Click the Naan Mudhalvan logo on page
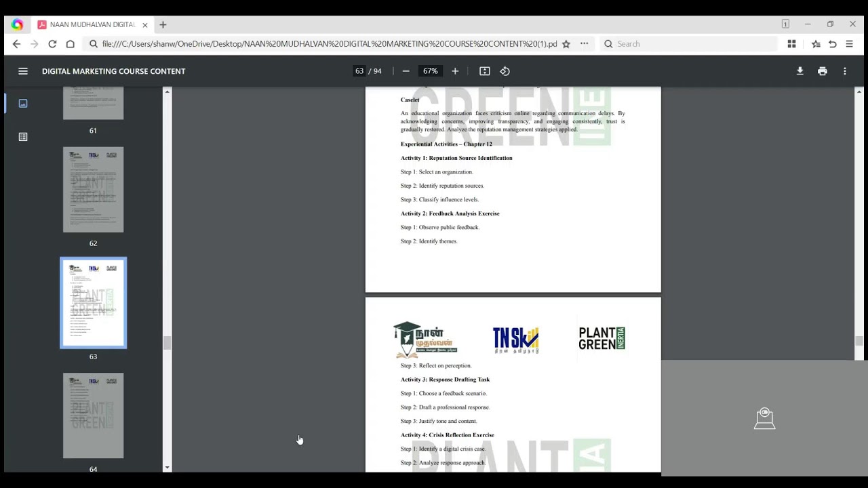This screenshot has width=868, height=488. pyautogui.click(x=425, y=340)
